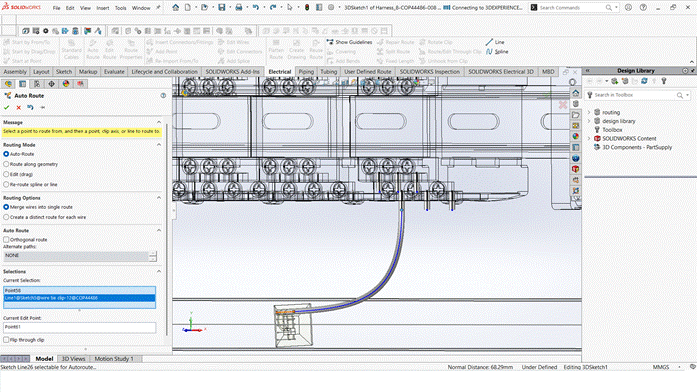Choose Merge wires into single route

click(6, 207)
